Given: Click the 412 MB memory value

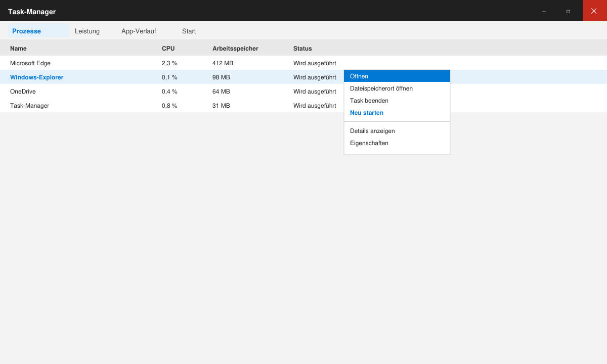Looking at the screenshot, I should [x=223, y=63].
